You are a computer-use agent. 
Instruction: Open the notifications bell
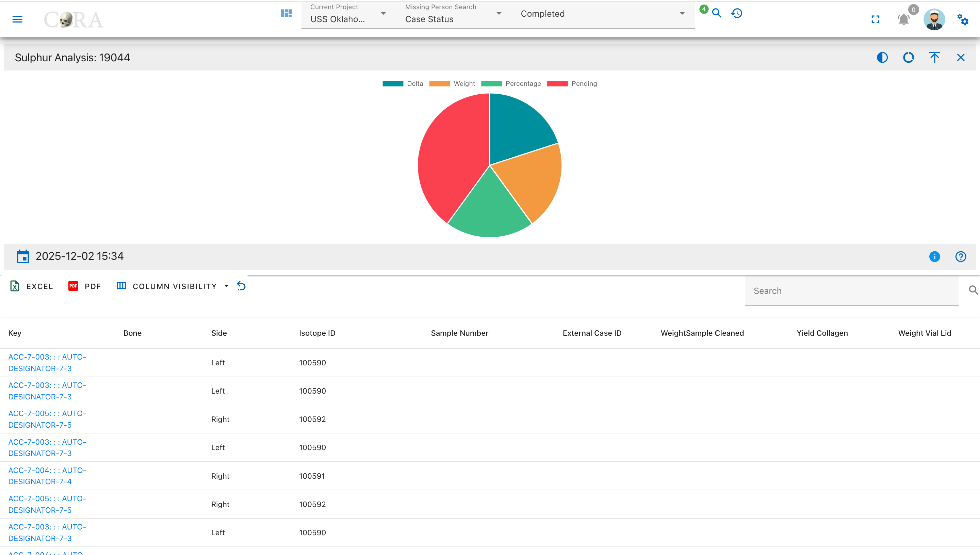coord(903,19)
